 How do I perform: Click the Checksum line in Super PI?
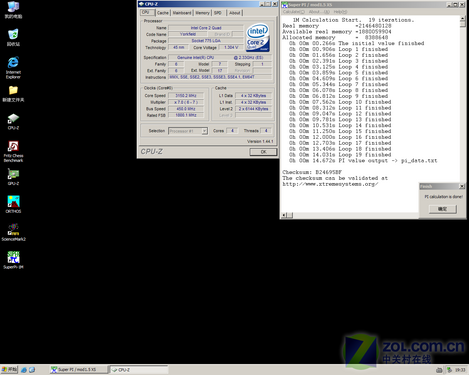312,172
